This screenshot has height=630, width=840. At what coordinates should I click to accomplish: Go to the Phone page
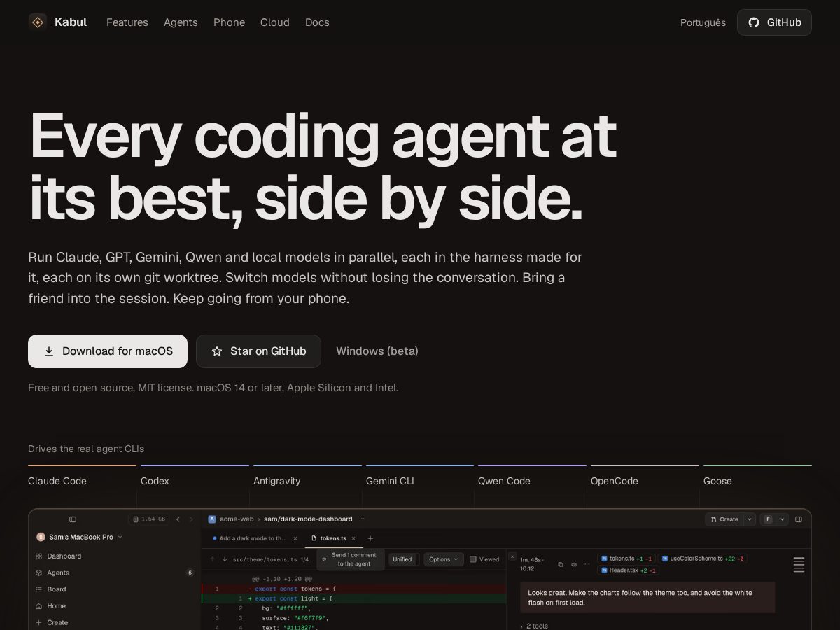(x=229, y=22)
